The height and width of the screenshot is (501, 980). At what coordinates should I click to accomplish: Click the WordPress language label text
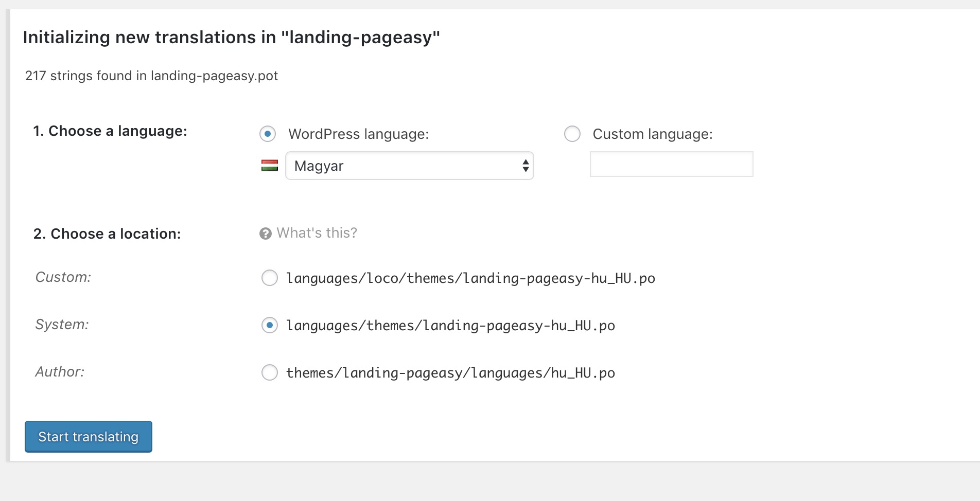(x=359, y=134)
